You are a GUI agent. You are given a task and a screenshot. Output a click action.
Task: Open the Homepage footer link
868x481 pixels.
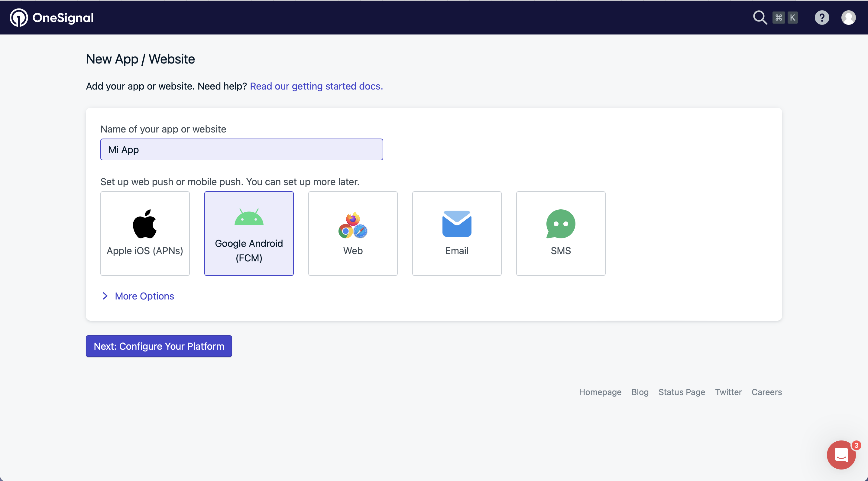(600, 392)
